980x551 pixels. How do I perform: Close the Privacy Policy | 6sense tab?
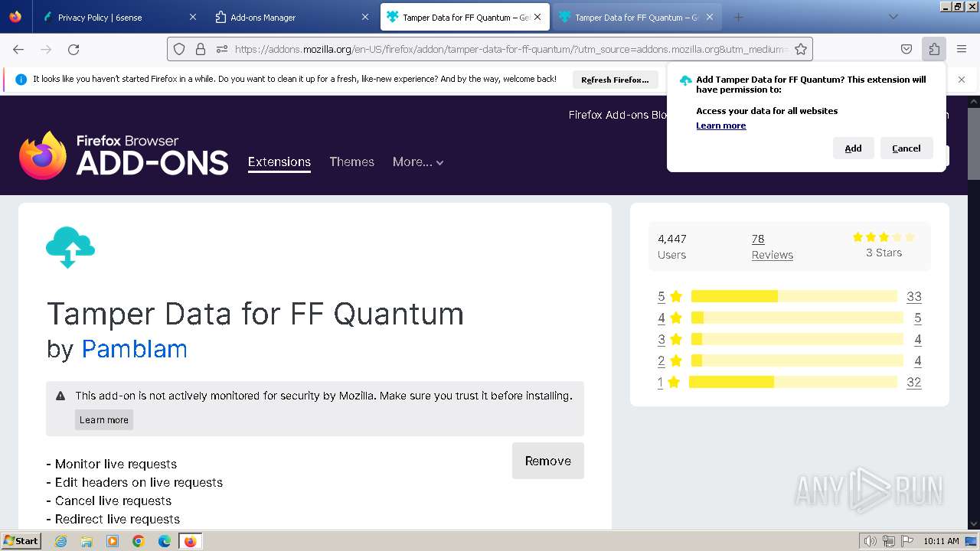click(192, 17)
